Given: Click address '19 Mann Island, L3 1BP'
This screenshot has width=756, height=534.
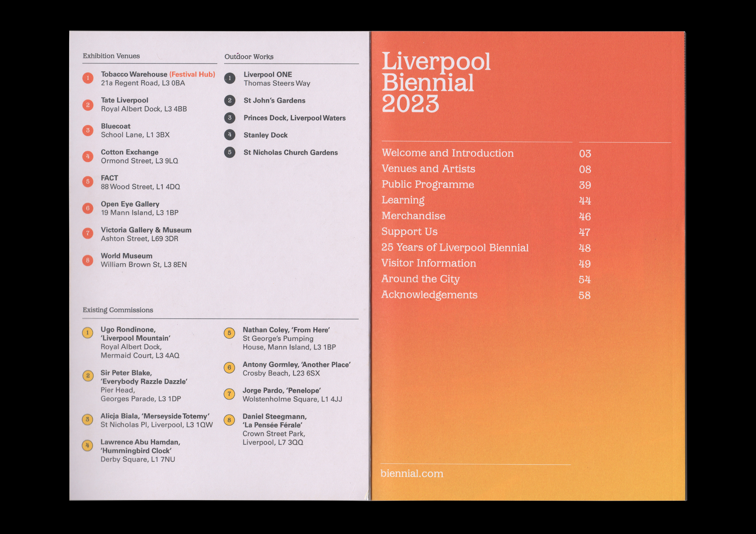Looking at the screenshot, I should [139, 213].
